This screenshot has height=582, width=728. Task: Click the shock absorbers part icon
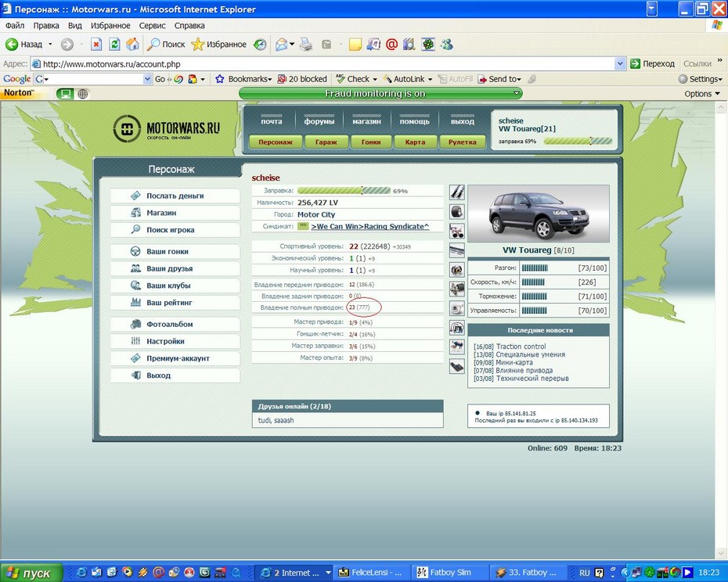[x=457, y=192]
